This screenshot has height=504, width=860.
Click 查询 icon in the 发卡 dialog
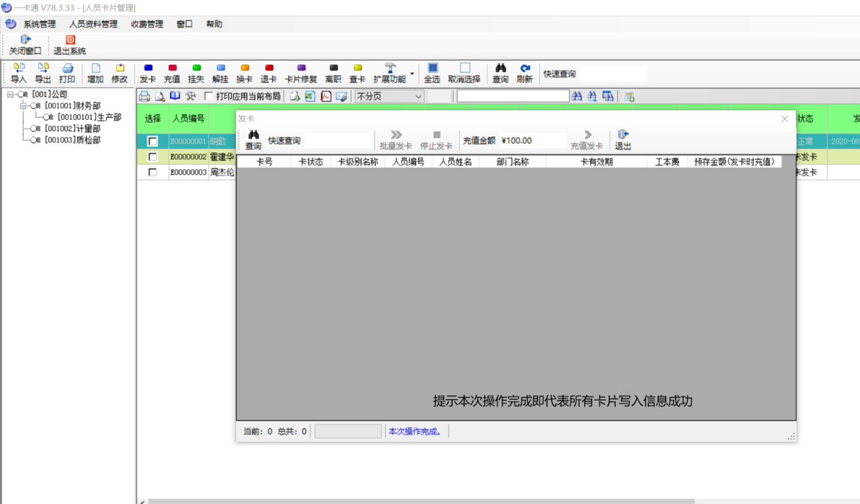tap(253, 140)
